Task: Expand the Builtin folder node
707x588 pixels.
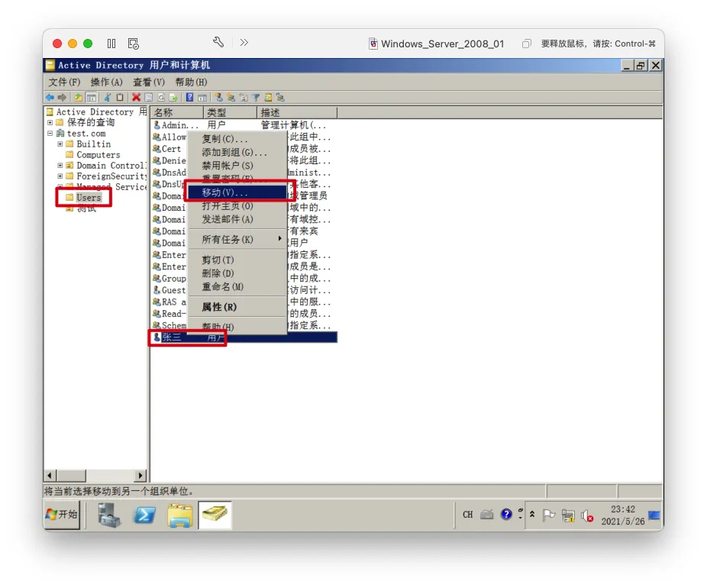Action: tap(60, 144)
